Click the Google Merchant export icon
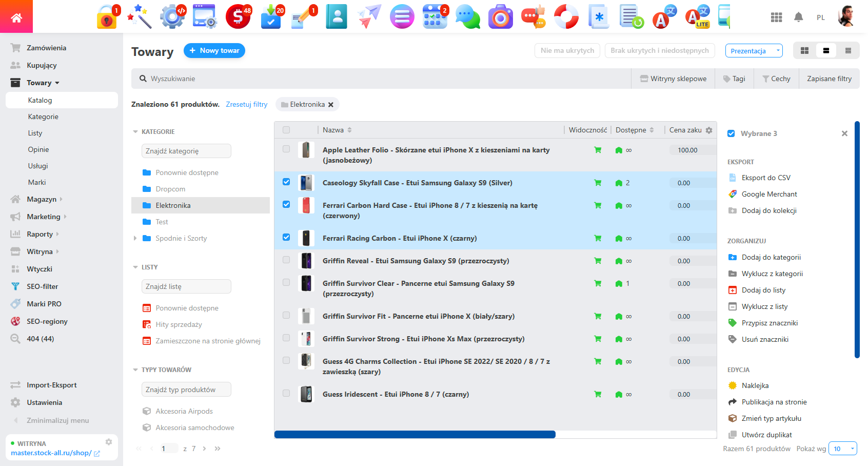This screenshot has width=868, height=466. [x=733, y=194]
